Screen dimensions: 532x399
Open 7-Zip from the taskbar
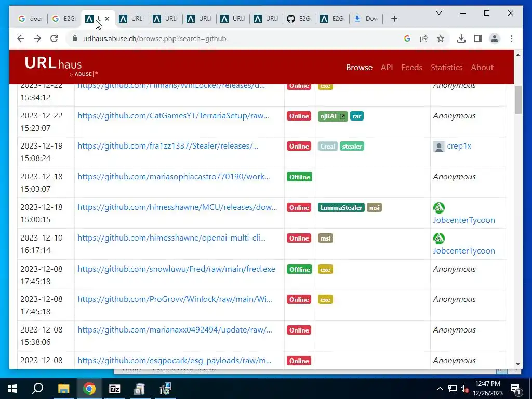tap(115, 389)
